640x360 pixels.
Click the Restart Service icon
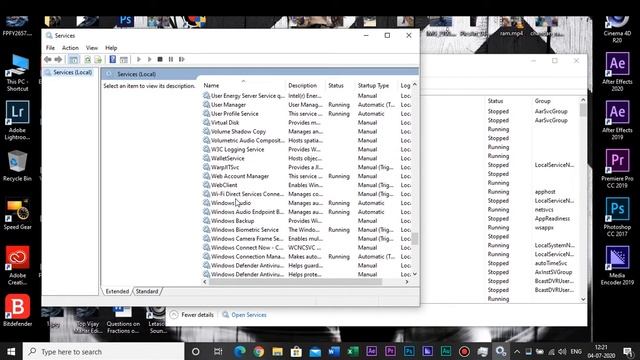coord(182,60)
